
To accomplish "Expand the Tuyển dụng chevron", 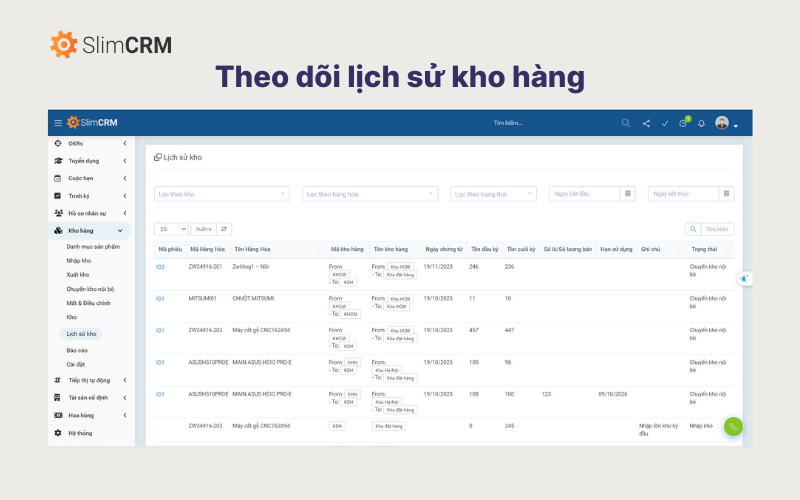I will click(124, 161).
